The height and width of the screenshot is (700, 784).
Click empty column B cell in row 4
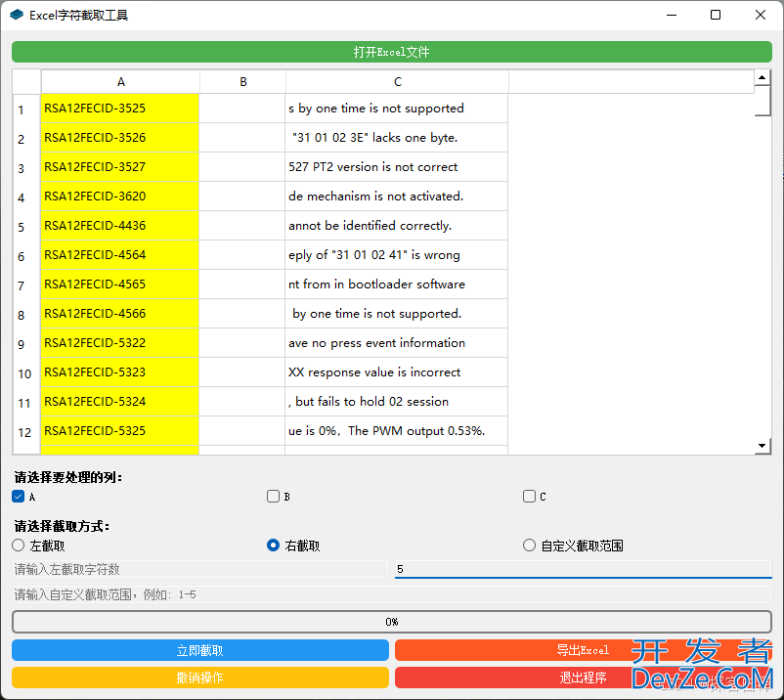pos(242,197)
